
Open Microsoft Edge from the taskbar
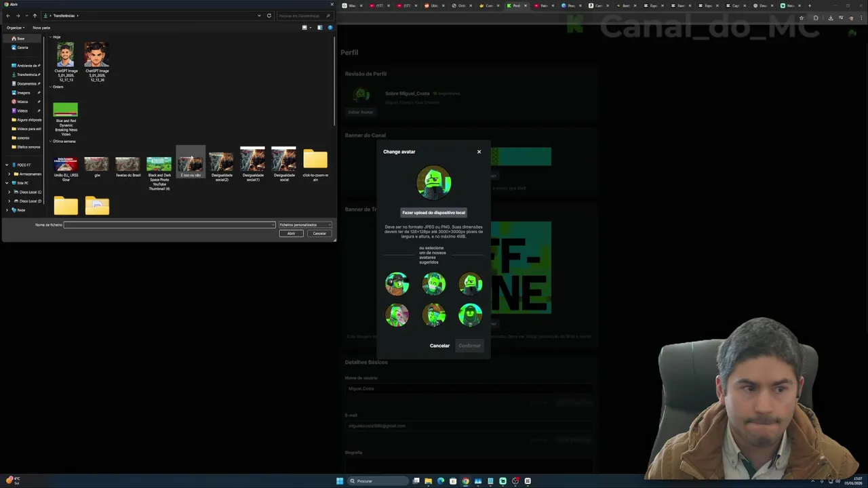coord(441,481)
